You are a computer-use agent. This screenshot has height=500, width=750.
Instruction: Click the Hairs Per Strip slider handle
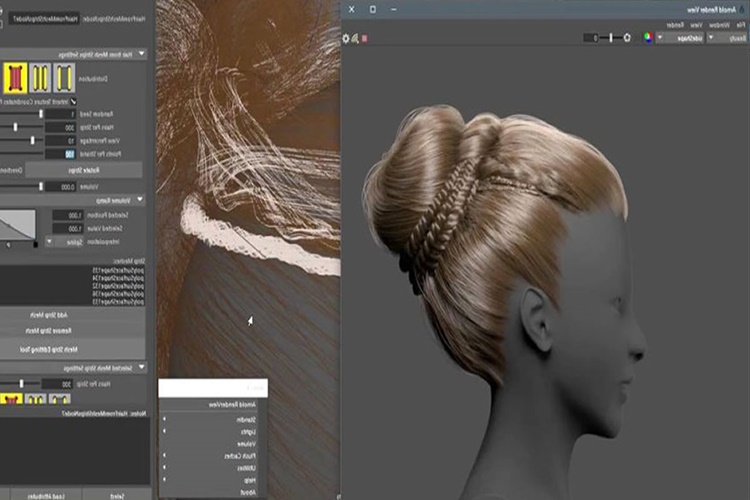pos(15,127)
